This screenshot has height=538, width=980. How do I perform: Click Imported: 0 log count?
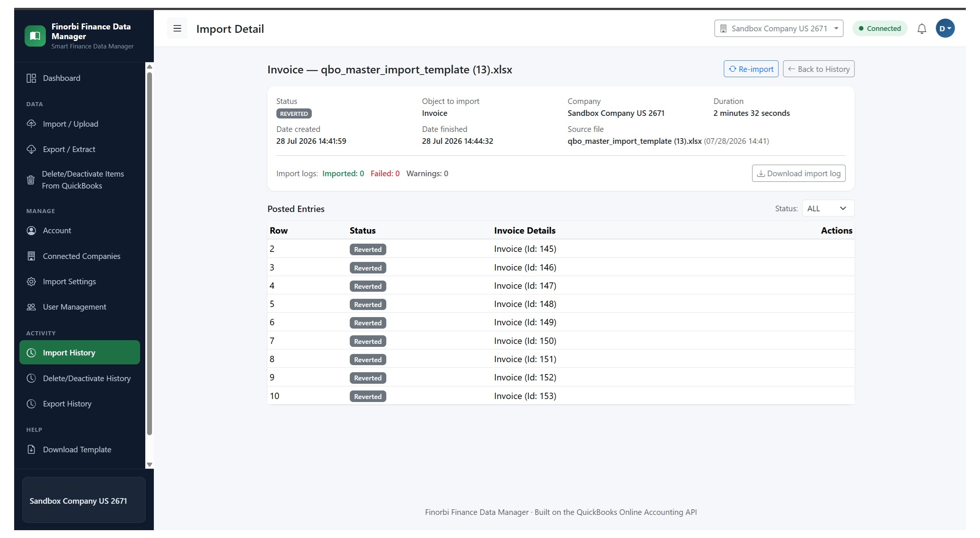click(343, 174)
